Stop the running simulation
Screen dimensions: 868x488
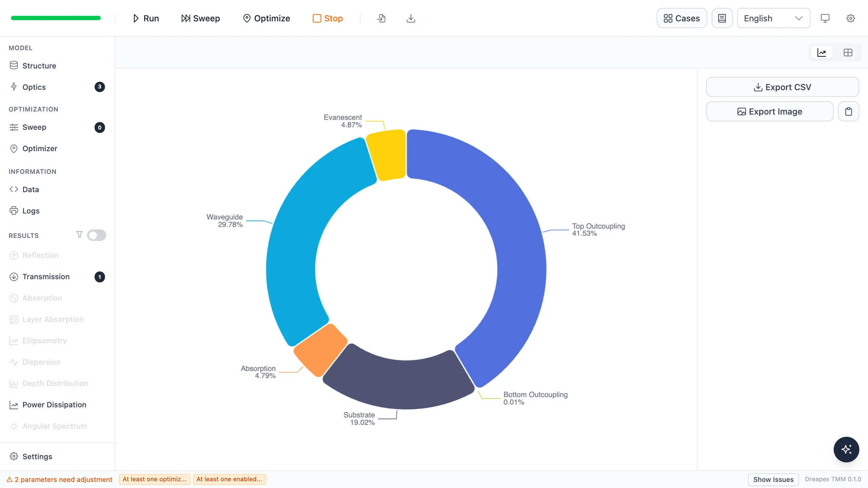coord(328,18)
